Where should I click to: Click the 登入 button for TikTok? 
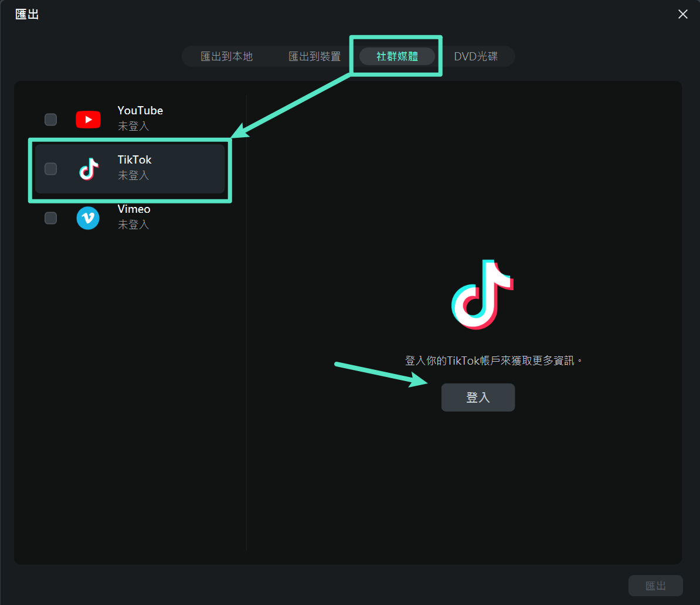pos(478,397)
